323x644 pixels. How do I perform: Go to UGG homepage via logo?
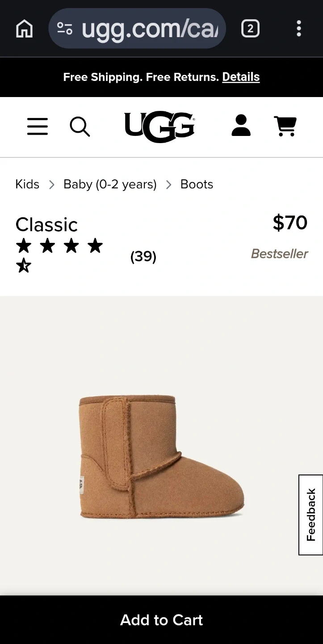pos(159,127)
